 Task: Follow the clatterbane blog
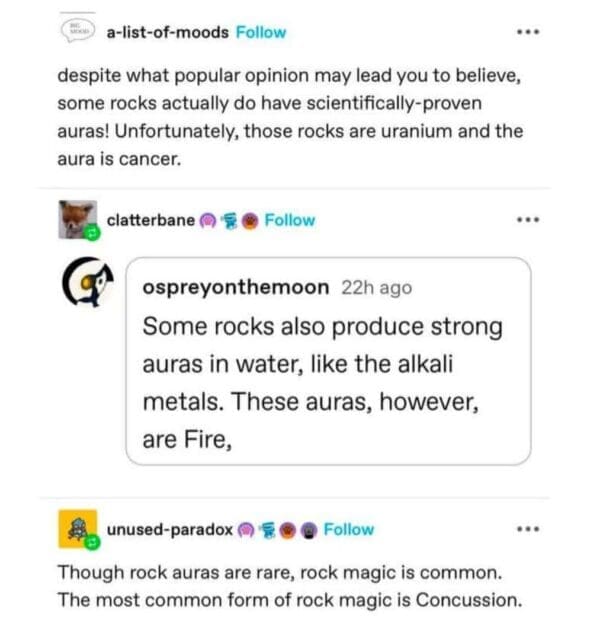pos(290,220)
